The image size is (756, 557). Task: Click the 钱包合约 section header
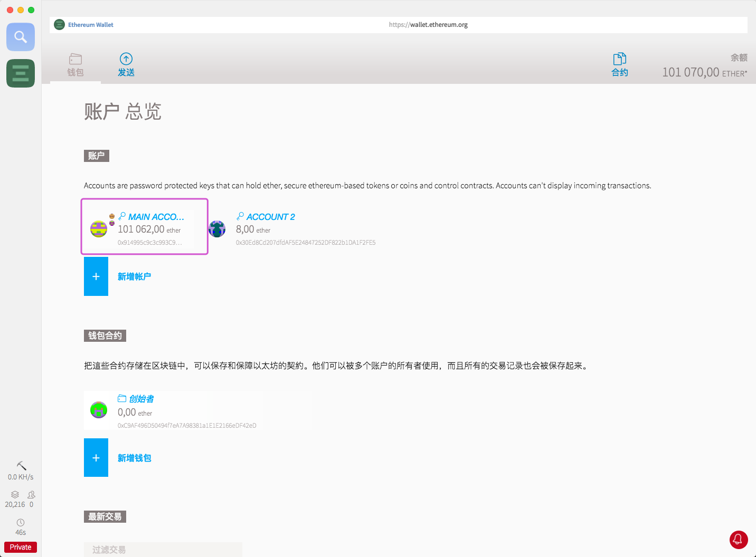(x=105, y=335)
